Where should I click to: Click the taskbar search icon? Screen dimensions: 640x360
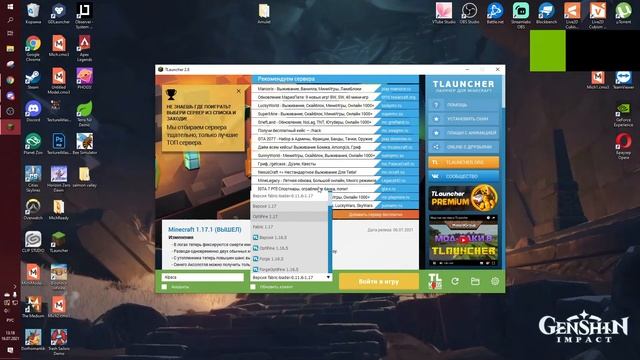coord(10,20)
